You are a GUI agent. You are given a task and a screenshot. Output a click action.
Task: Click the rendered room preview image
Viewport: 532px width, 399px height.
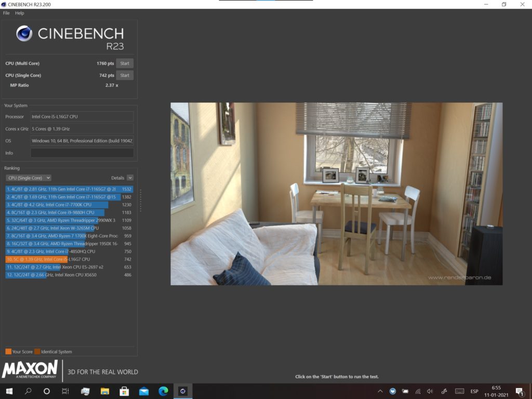click(x=336, y=193)
